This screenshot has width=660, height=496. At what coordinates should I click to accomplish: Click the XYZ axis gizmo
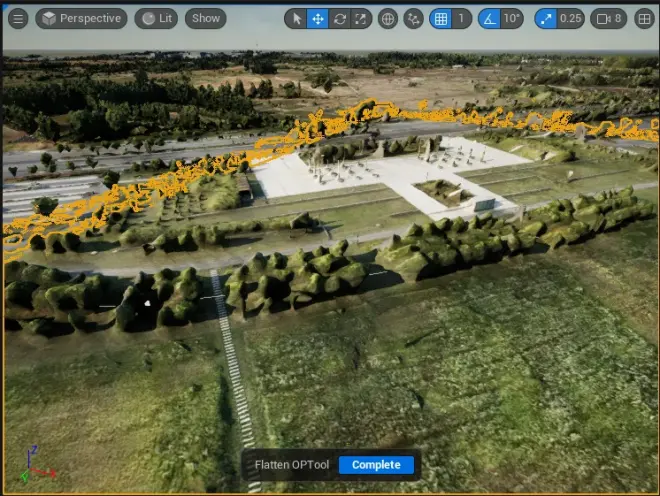pyautogui.click(x=36, y=465)
